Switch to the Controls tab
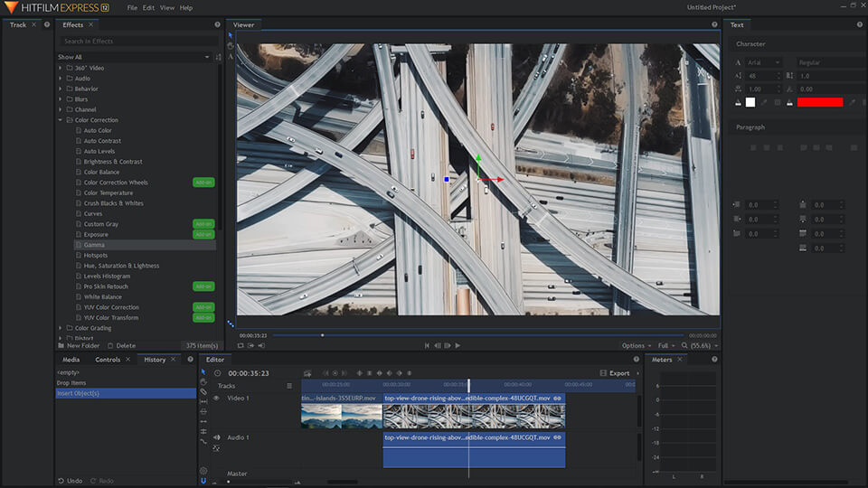Image resolution: width=868 pixels, height=488 pixels. (x=108, y=360)
